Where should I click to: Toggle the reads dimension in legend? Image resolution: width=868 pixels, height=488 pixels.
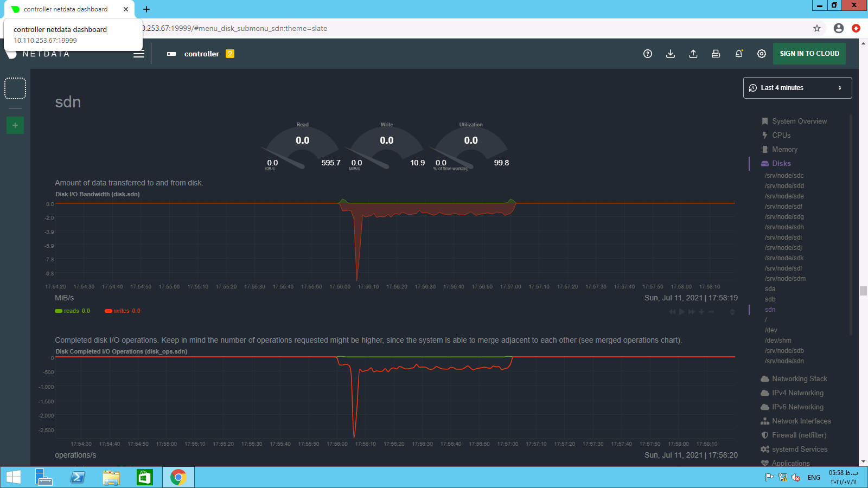click(x=72, y=311)
